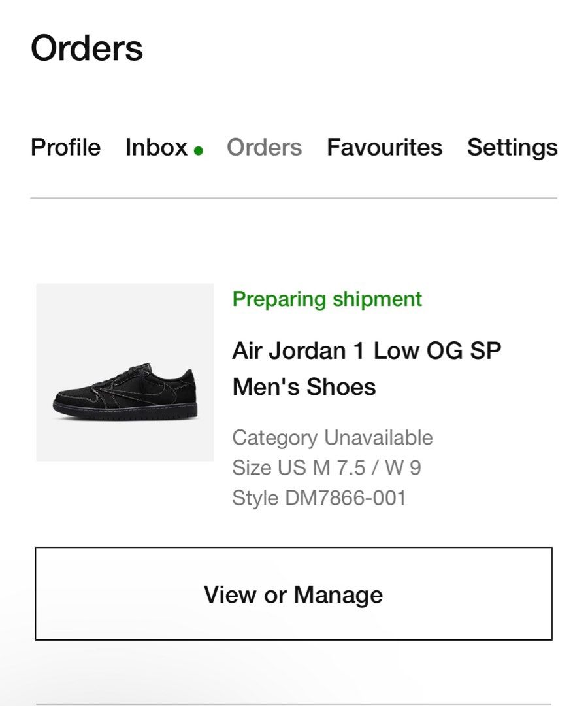588x706 pixels.
Task: Open the Air Jordan 1 Low OG SP title
Action: 367,351
